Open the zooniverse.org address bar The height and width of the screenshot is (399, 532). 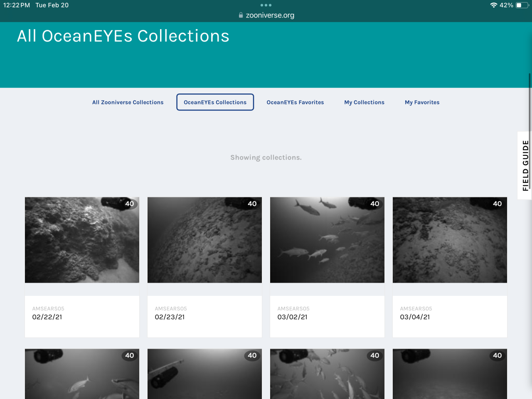[266, 15]
